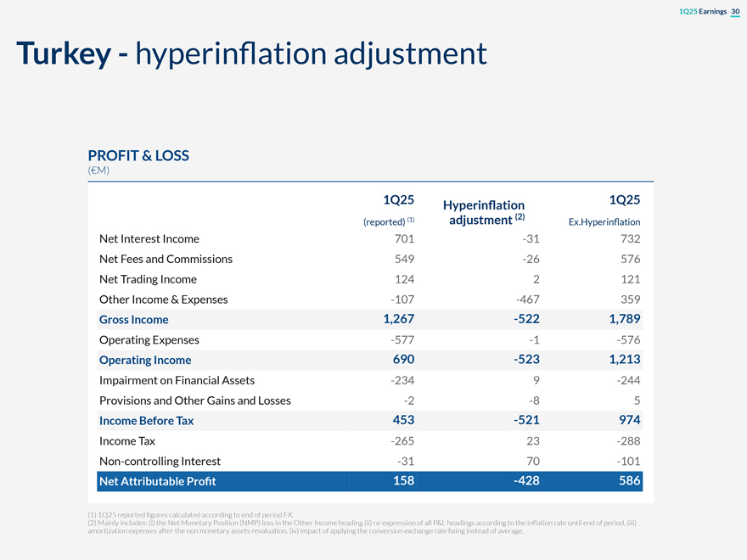Click the reported Income Before Tax value 453
Screen dimensions: 747x560
point(403,420)
